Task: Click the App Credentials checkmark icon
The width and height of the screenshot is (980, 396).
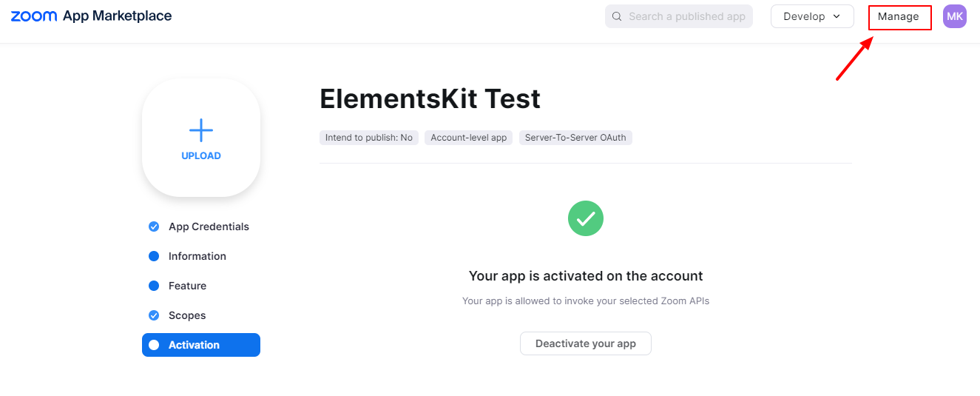Action: point(154,226)
